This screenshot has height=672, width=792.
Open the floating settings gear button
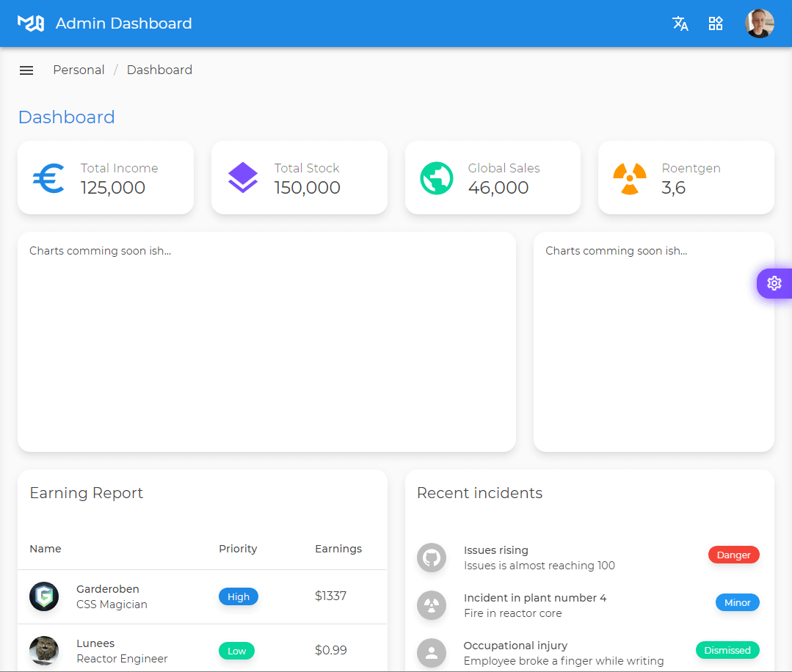[774, 283]
